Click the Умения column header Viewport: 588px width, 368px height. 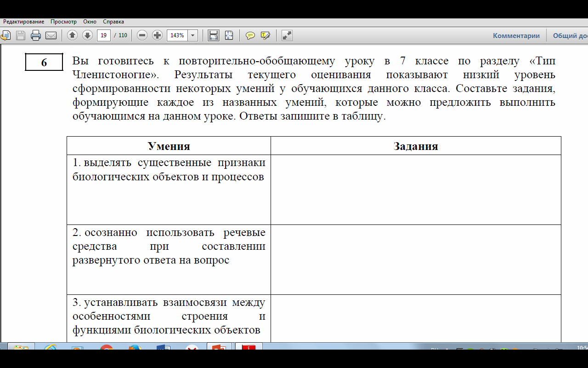pyautogui.click(x=169, y=146)
